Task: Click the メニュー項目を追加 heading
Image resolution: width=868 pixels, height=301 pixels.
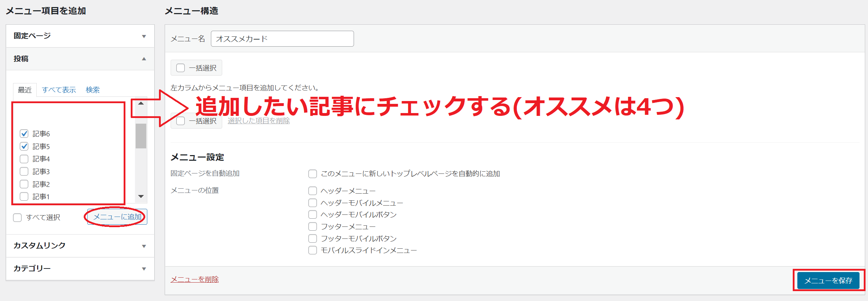Action: [x=46, y=11]
